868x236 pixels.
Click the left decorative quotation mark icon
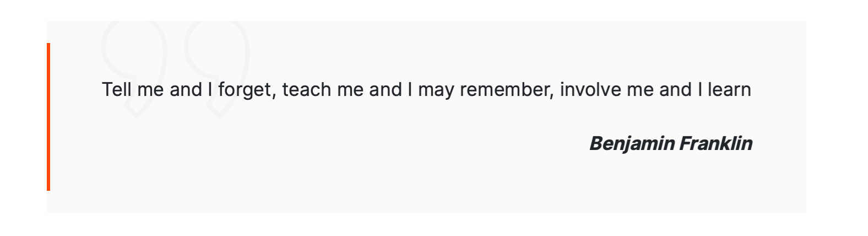134,69
